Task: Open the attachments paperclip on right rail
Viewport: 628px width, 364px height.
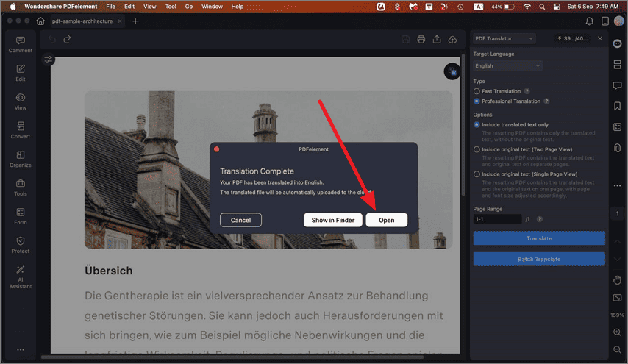Action: pos(617,148)
